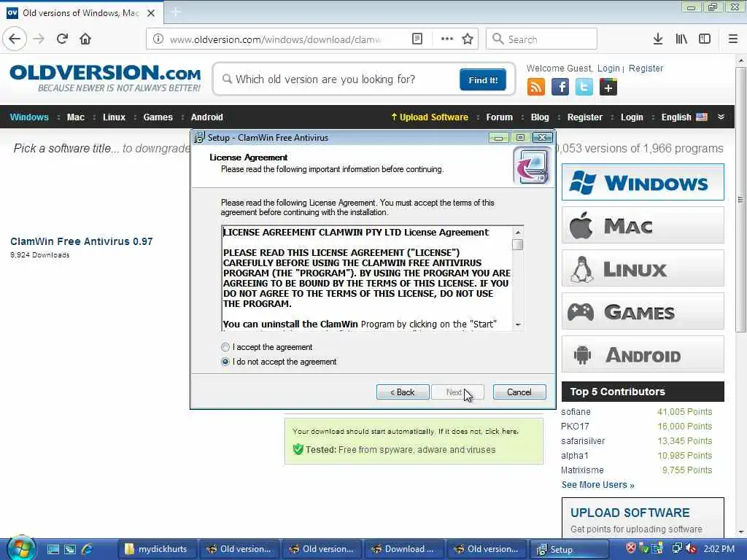Open Blog in the nav bar
Viewport: 747px width, 560px height.
pos(540,117)
